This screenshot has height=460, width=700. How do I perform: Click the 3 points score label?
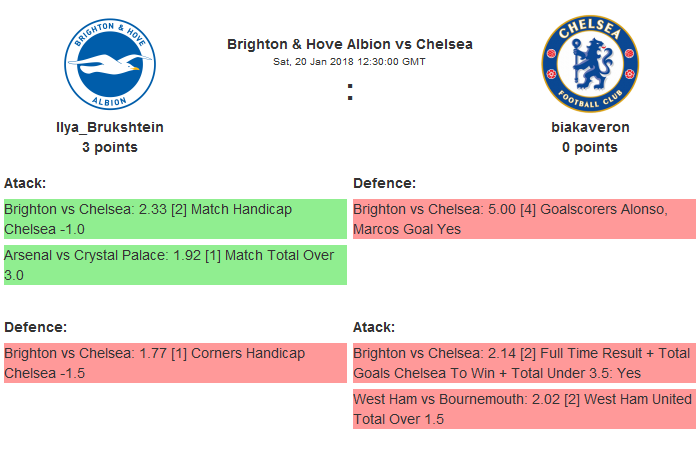(110, 147)
